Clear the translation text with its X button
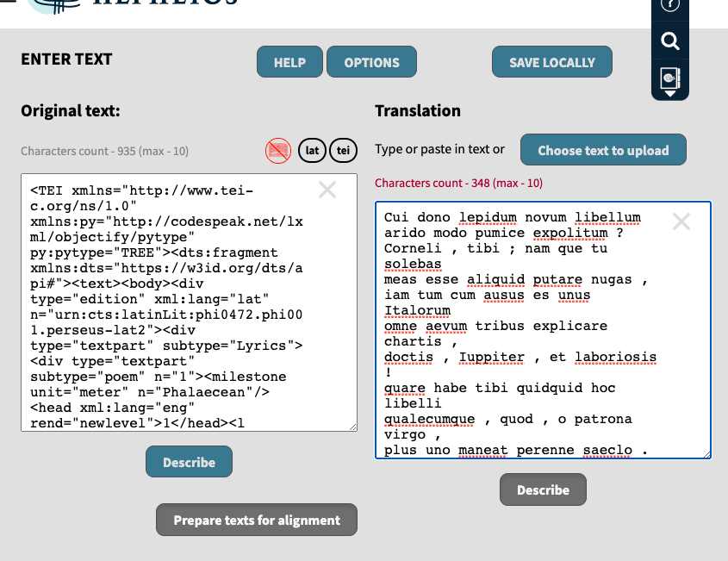The width and height of the screenshot is (728, 561). click(681, 221)
